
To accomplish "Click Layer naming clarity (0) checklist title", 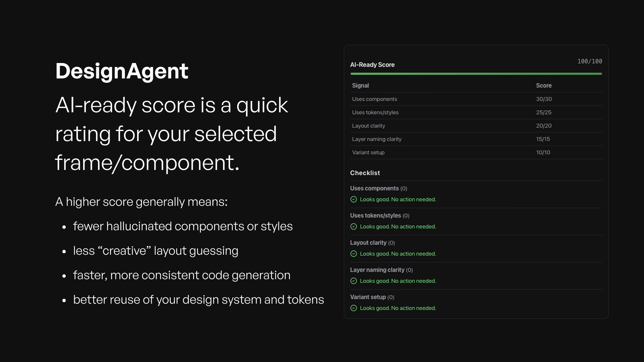I will click(x=381, y=270).
